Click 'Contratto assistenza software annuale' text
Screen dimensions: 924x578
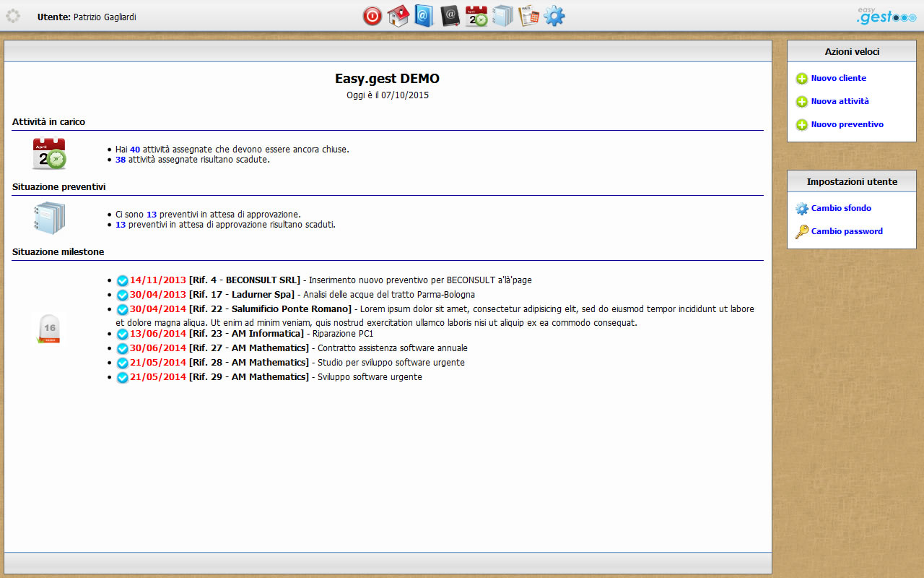click(393, 348)
